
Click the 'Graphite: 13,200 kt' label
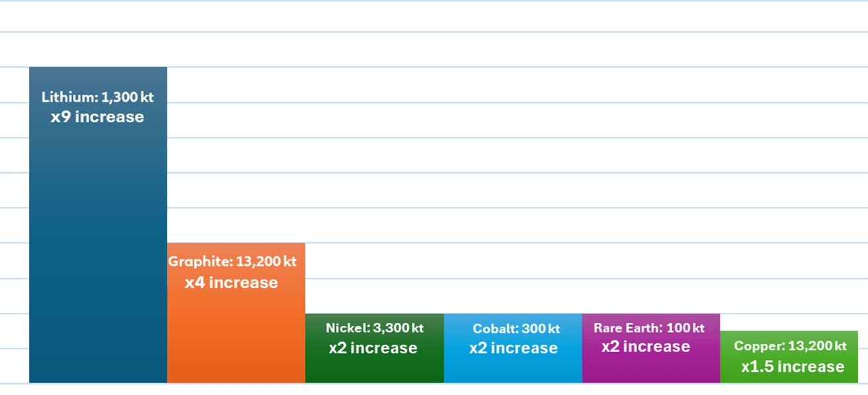coord(232,261)
